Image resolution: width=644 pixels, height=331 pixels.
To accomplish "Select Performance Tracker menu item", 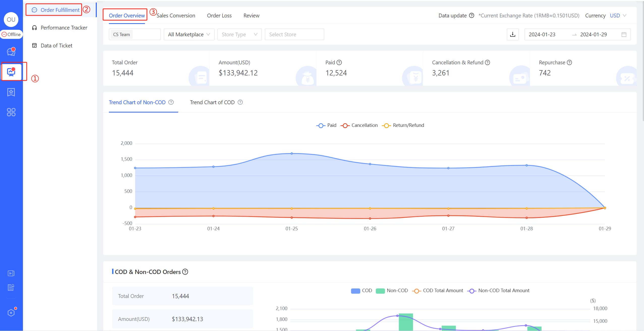I will tap(59, 27).
